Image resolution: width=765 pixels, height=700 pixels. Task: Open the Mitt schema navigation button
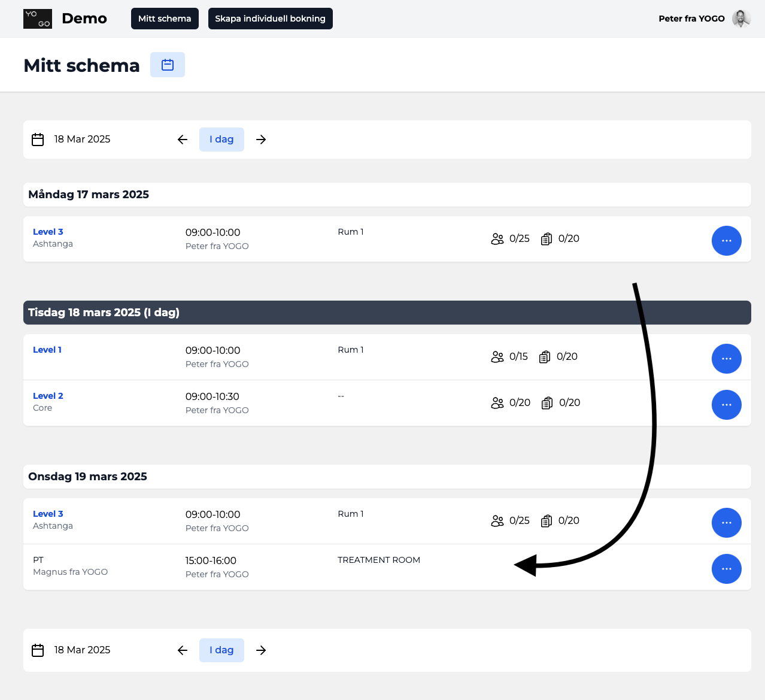pos(165,19)
